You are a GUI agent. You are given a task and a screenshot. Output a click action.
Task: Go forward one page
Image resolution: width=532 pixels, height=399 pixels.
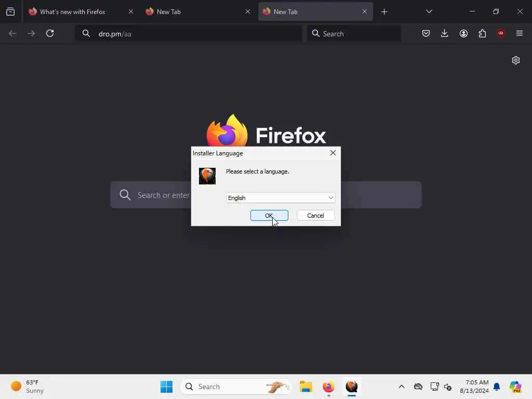point(31,33)
